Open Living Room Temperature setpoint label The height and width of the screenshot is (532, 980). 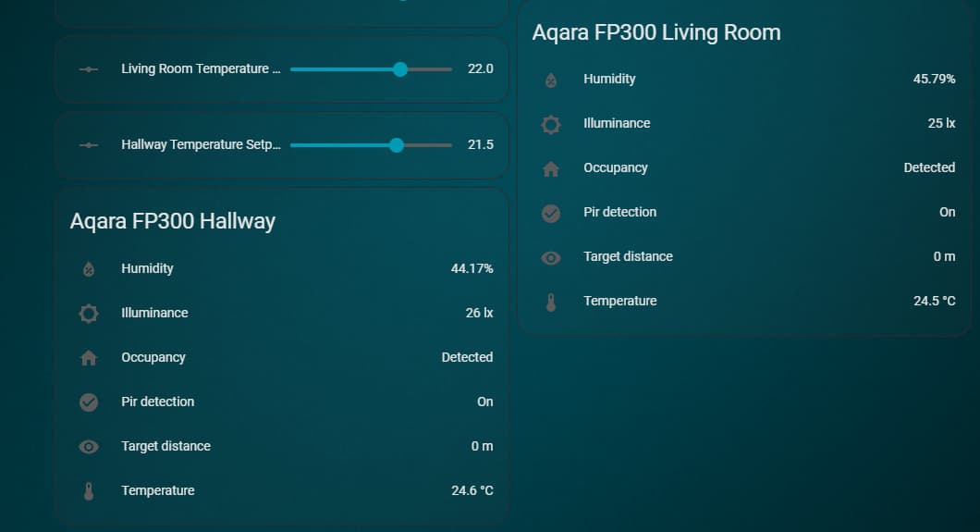pyautogui.click(x=201, y=68)
